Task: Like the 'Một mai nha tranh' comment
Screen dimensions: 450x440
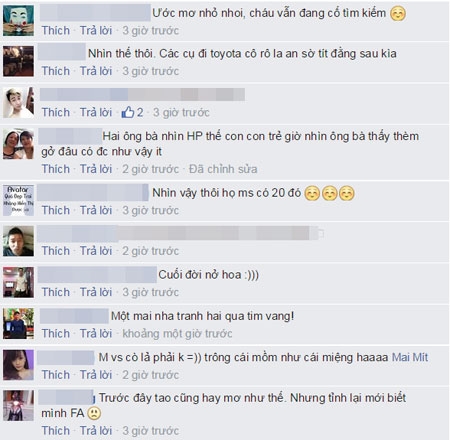Action: [x=56, y=333]
